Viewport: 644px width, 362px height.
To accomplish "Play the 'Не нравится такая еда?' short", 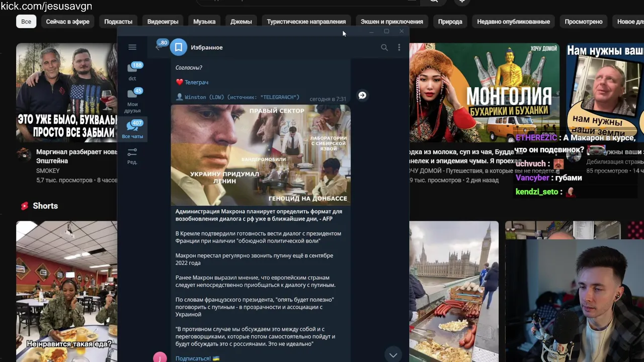I will [66, 292].
